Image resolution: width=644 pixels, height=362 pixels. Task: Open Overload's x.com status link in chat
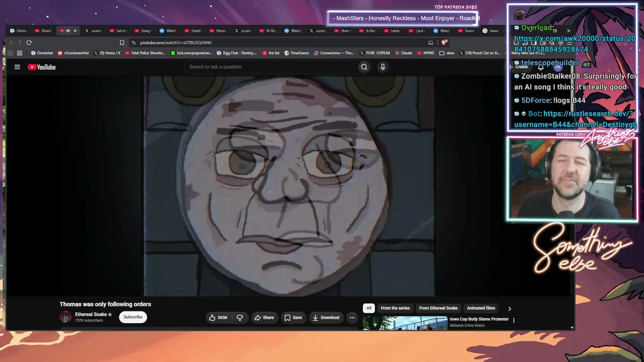point(574,44)
